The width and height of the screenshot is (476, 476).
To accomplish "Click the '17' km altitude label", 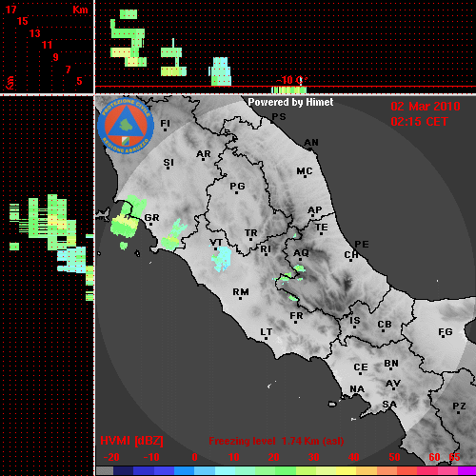I will (x=10, y=10).
